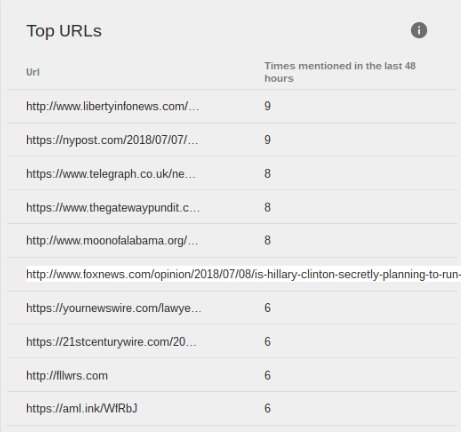Select the Top URLs panel title
Viewport: 461px width, 432px height.
(x=64, y=31)
